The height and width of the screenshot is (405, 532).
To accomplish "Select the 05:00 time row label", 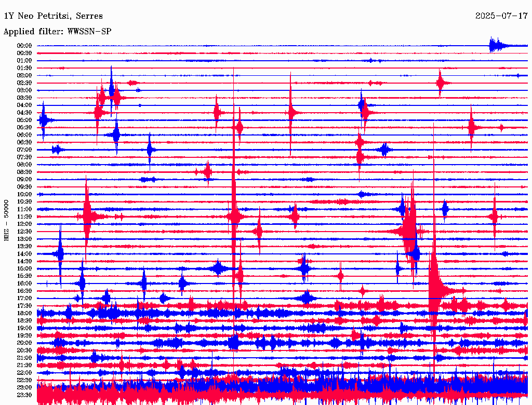I will pyautogui.click(x=24, y=120).
